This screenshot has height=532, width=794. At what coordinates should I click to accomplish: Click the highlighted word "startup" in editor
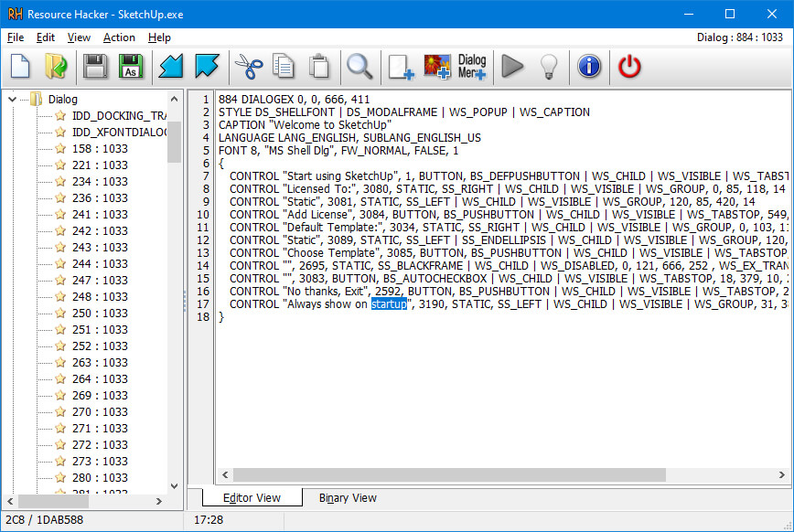pos(389,304)
